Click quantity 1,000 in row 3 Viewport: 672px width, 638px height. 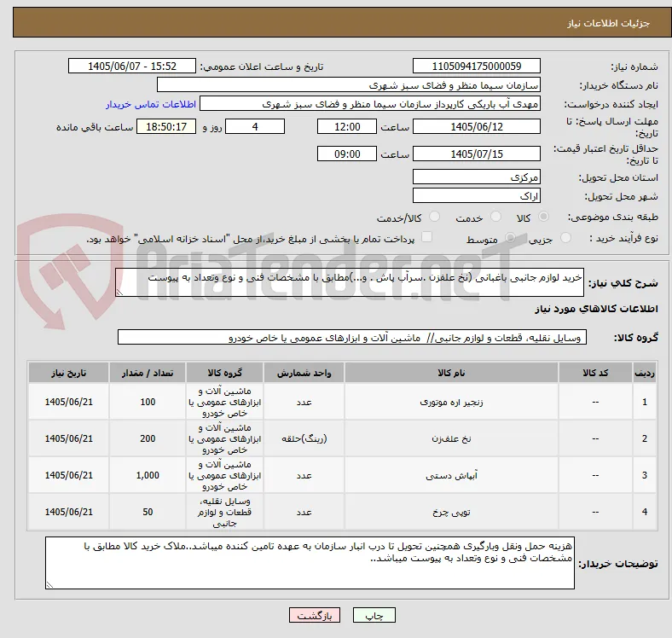148,475
